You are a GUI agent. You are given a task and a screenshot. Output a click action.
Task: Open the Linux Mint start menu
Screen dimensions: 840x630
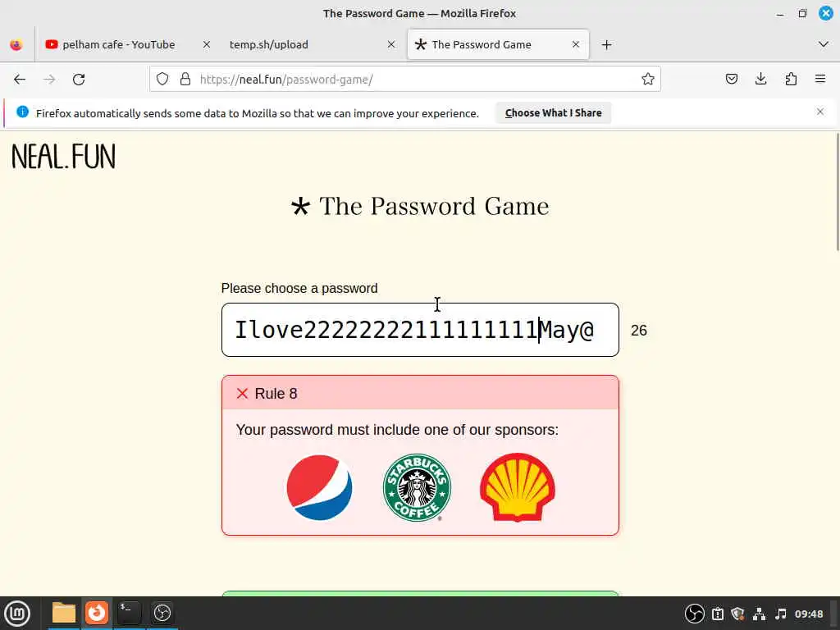tap(17, 614)
